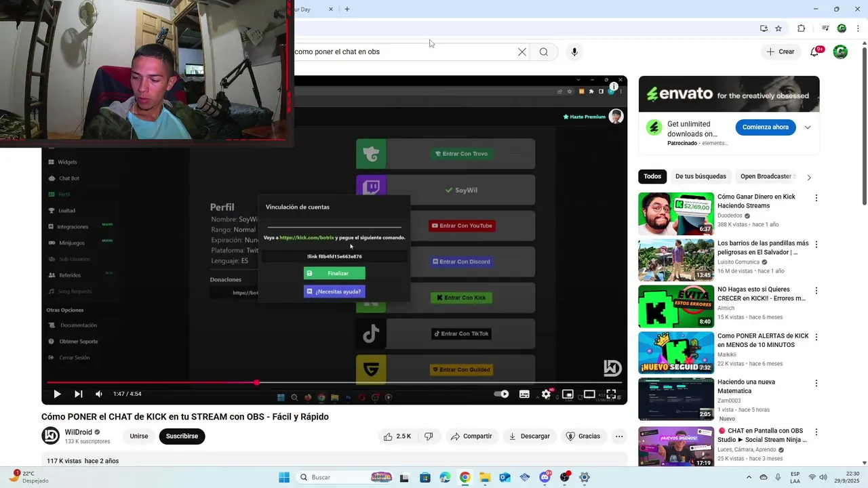Screen dimensions: 868x488
Task: Bookmark this page with the star
Action: coord(778,28)
